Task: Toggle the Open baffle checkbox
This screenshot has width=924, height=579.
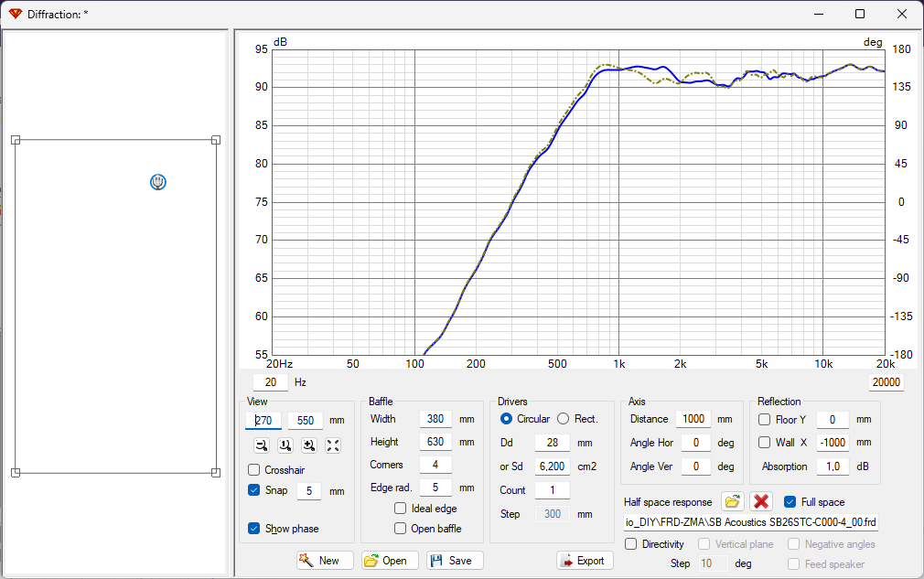Action: pyautogui.click(x=400, y=528)
